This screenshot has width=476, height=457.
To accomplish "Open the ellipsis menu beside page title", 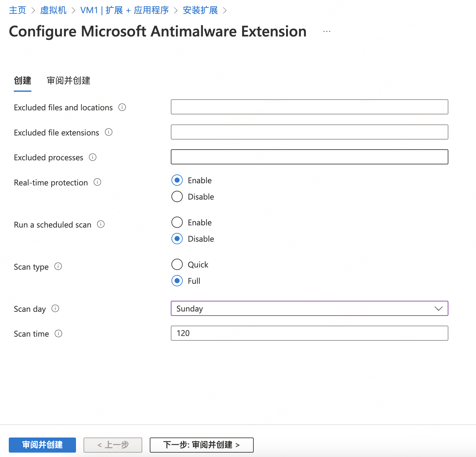I will coord(327,31).
